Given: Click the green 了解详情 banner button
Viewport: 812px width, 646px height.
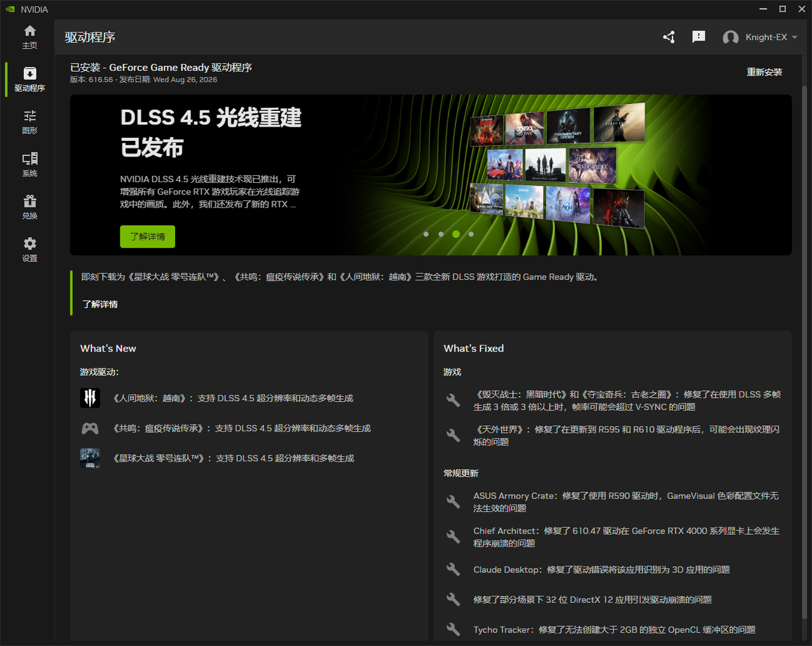Looking at the screenshot, I should pos(148,237).
